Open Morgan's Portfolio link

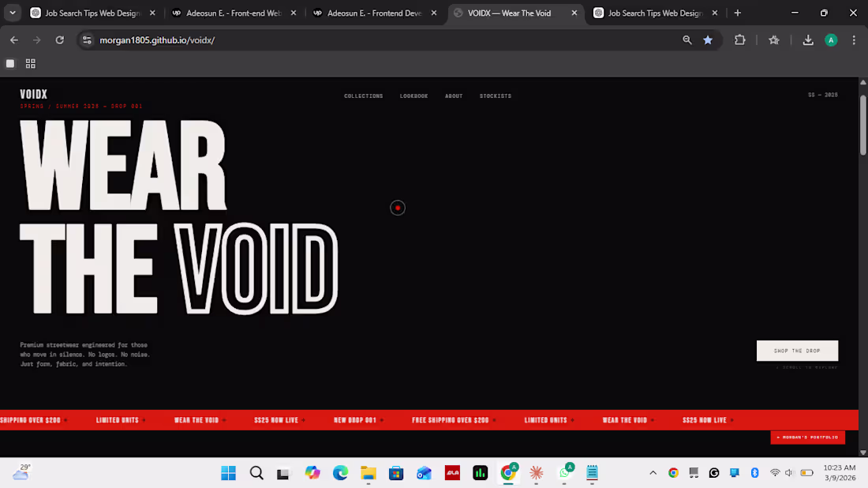pos(807,437)
